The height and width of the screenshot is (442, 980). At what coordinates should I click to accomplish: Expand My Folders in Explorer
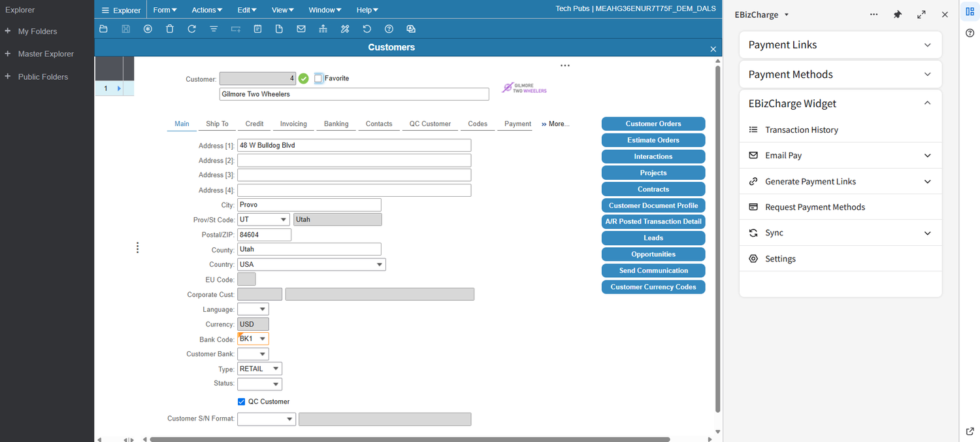8,31
